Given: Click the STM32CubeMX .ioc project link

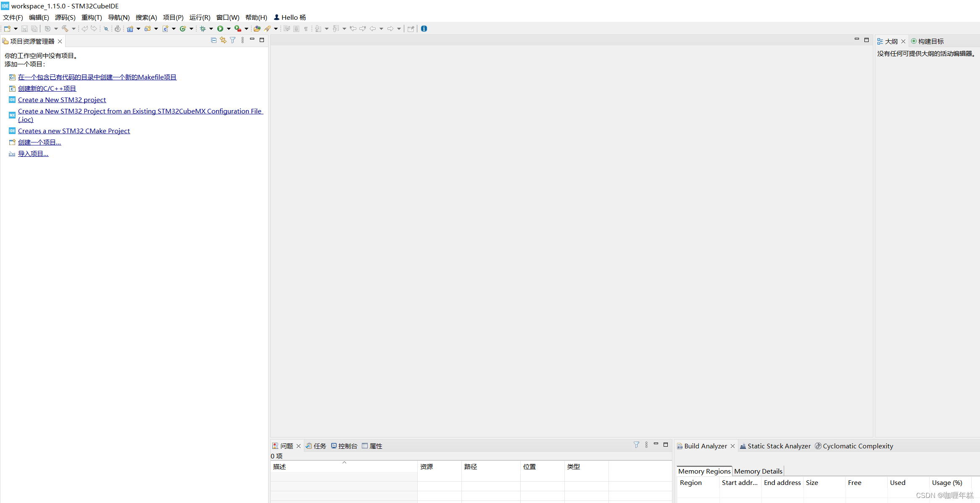Looking at the screenshot, I should [140, 115].
